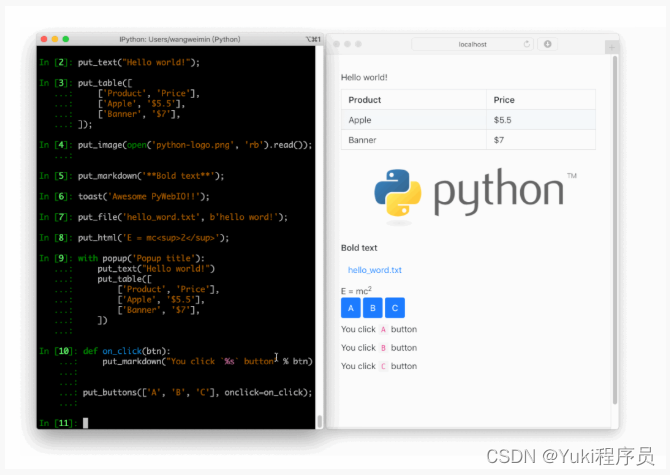Click the reload icon in address bar

point(526,44)
